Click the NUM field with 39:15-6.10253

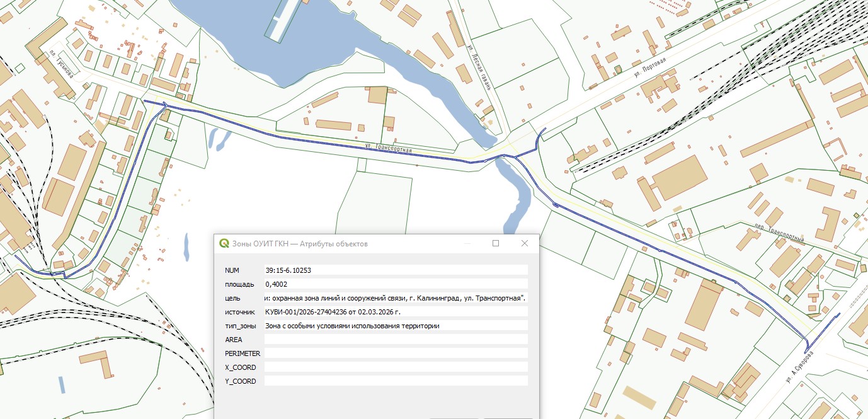[396, 270]
